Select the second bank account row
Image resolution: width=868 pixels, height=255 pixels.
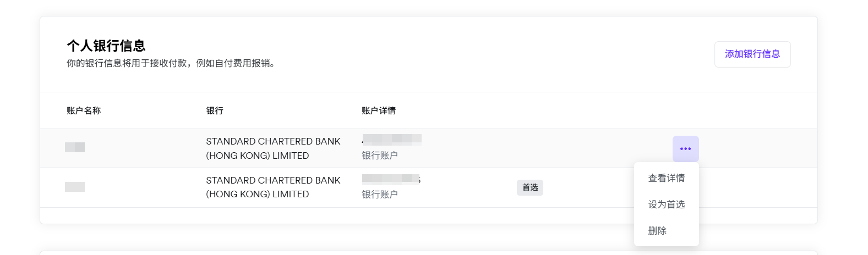click(x=451, y=187)
